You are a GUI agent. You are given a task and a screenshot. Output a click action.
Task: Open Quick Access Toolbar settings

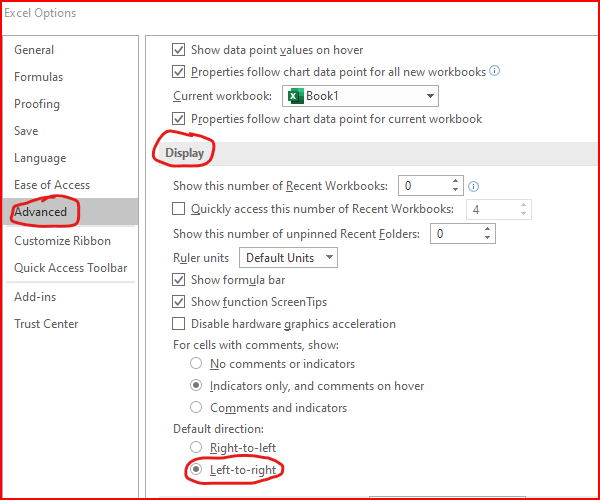click(x=70, y=268)
